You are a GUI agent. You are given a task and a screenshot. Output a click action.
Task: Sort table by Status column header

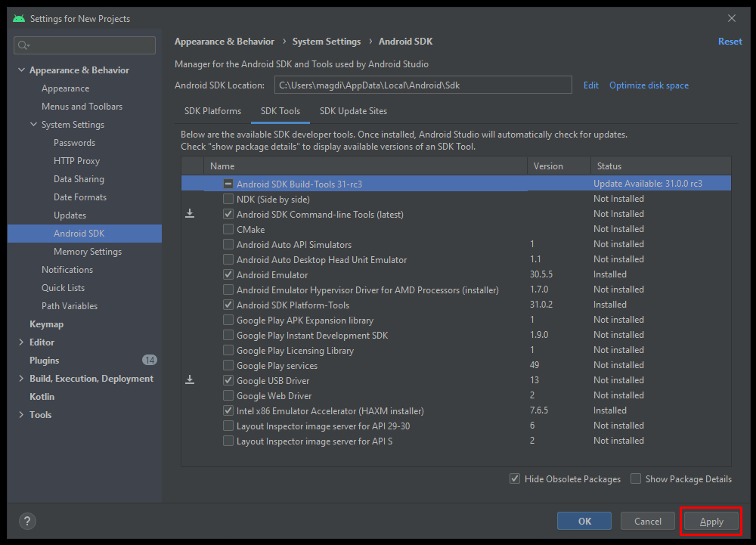tap(661, 166)
